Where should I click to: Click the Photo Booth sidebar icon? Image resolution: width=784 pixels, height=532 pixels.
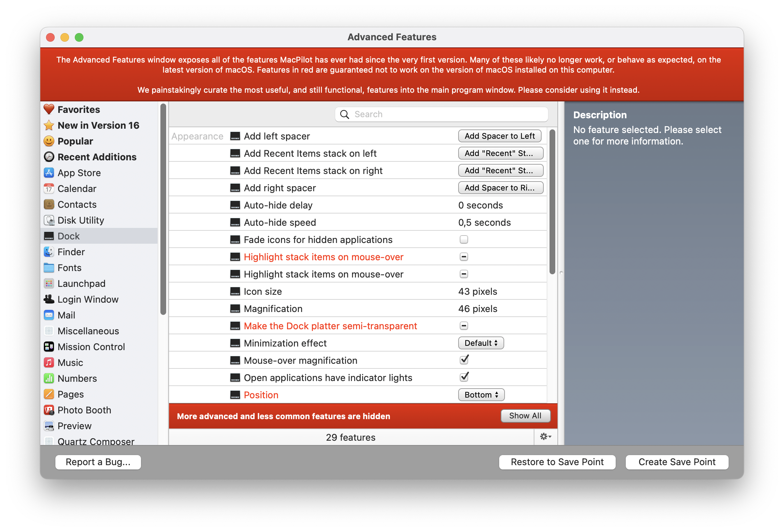tap(49, 410)
